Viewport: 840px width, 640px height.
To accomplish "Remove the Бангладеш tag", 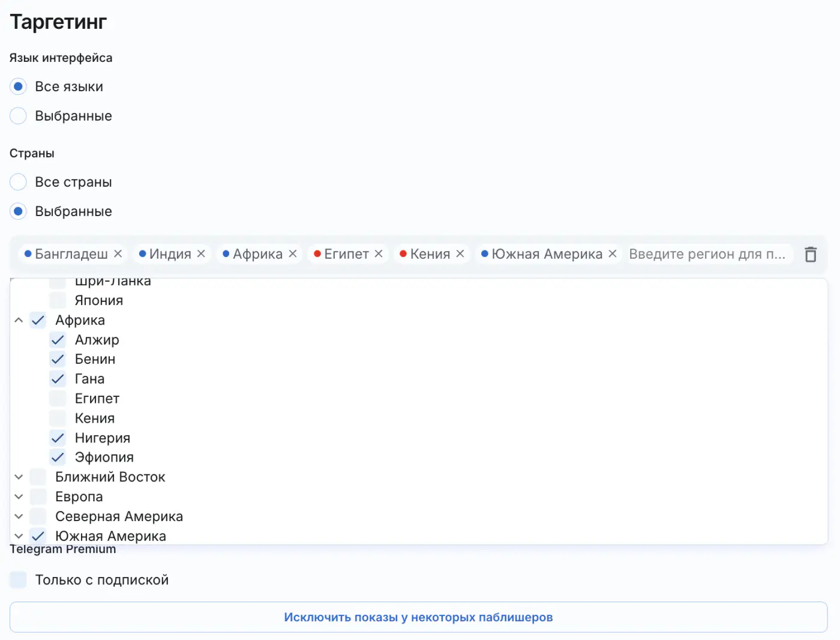I will pyautogui.click(x=118, y=254).
